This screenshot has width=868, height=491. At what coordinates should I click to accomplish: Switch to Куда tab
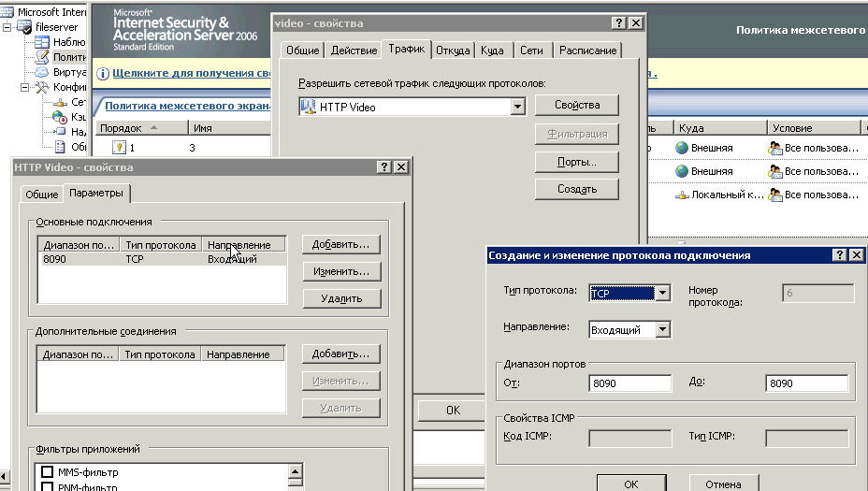(492, 51)
